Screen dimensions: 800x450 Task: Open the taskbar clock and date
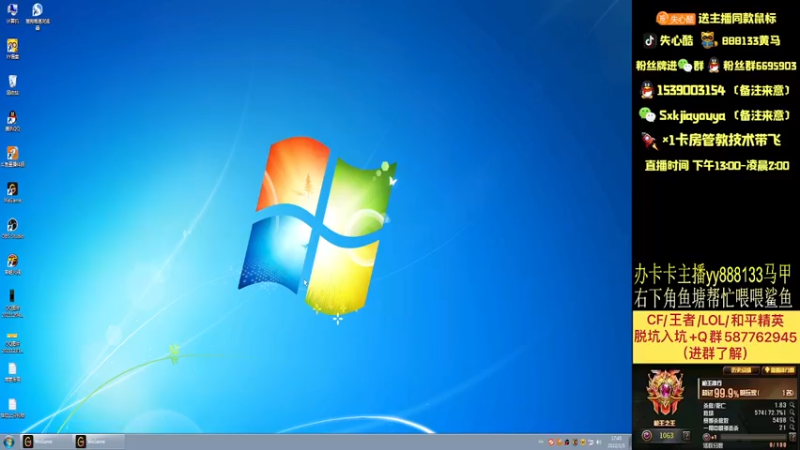click(x=616, y=442)
